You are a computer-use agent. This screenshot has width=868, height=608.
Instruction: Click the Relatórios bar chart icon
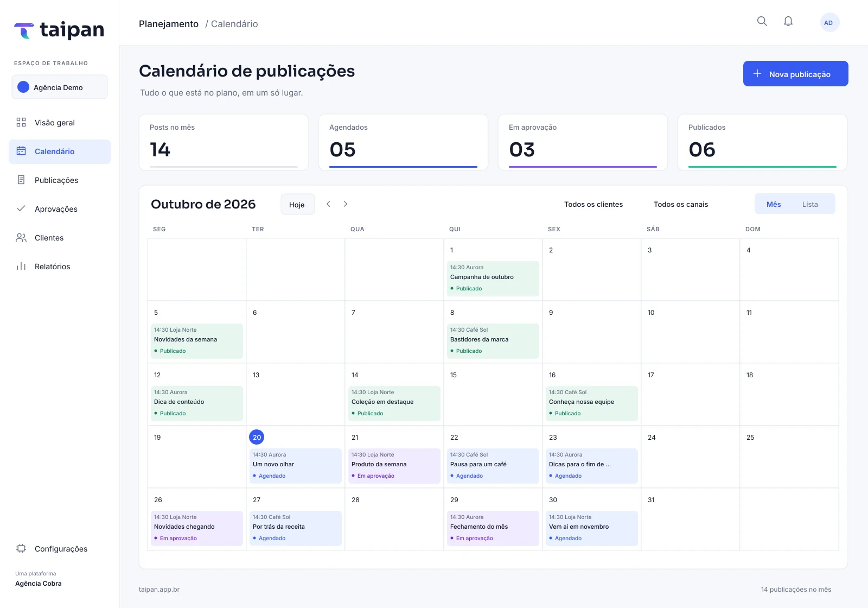(x=21, y=266)
